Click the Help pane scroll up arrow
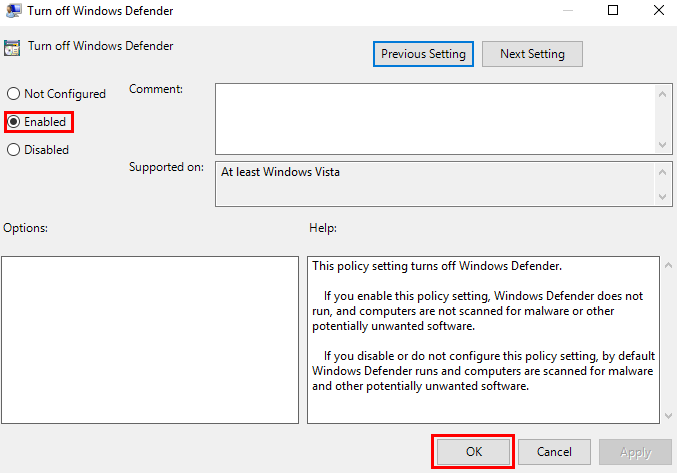The image size is (677, 473). point(668,265)
